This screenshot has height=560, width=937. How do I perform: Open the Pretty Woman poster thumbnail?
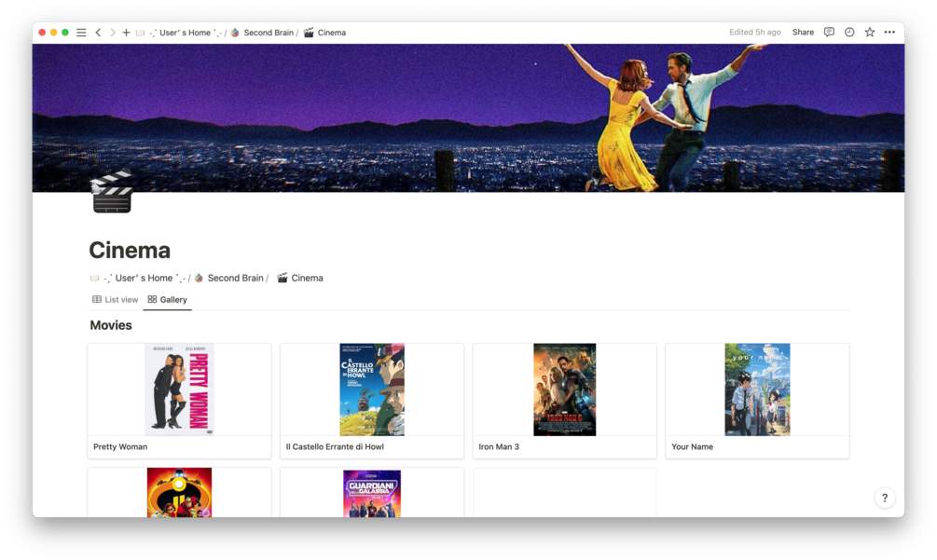point(179,389)
